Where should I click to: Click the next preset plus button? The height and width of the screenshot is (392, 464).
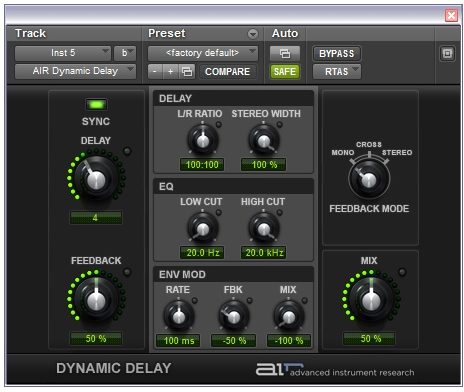tap(170, 72)
